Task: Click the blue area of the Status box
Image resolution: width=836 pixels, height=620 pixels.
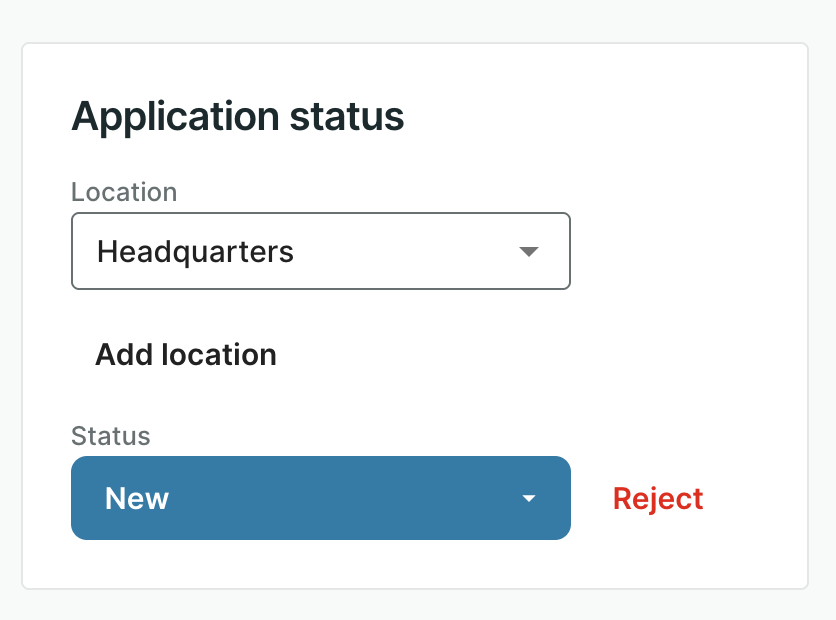Action: (x=350, y=498)
